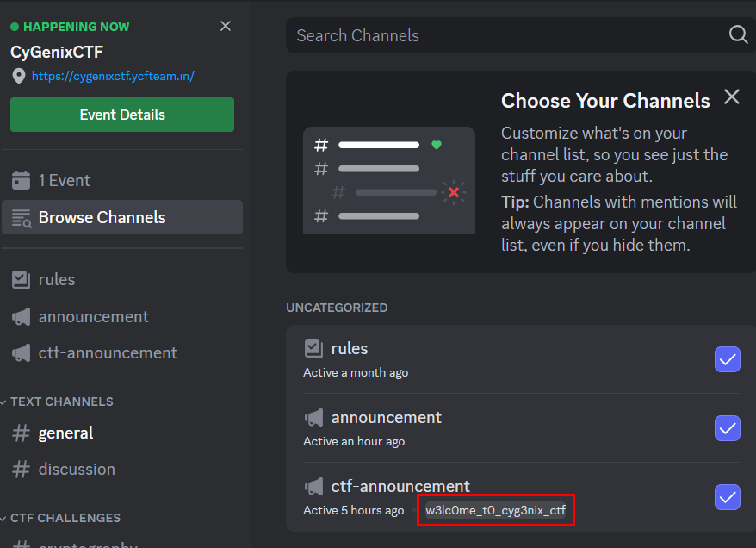Screen dimensions: 756x548
Task: Close the Happening Now event card
Action: pos(226,27)
